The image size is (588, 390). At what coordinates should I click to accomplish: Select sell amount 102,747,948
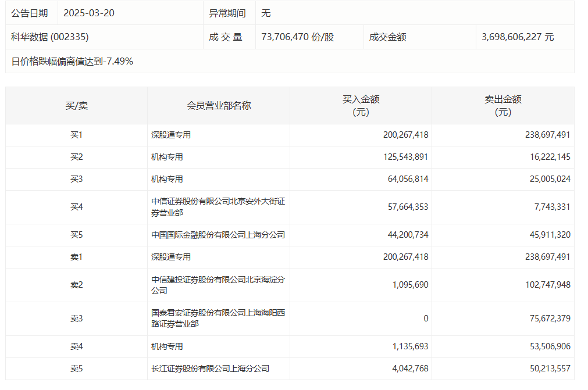point(547,285)
